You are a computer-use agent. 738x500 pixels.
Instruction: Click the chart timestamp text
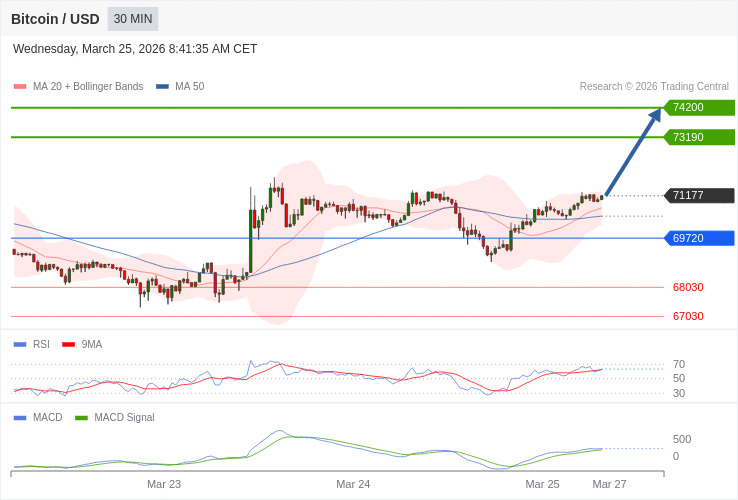click(x=135, y=49)
